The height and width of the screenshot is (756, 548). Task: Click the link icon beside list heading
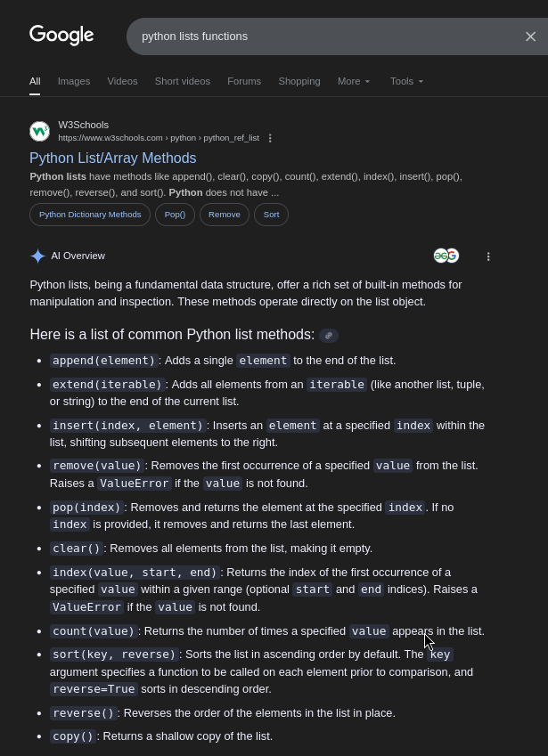(329, 336)
